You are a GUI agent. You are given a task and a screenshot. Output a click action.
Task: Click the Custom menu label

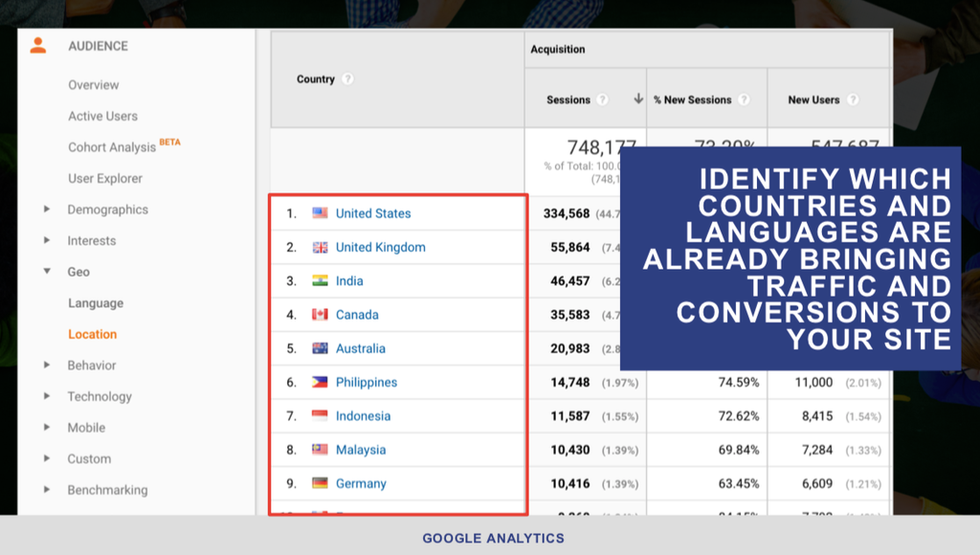[89, 459]
